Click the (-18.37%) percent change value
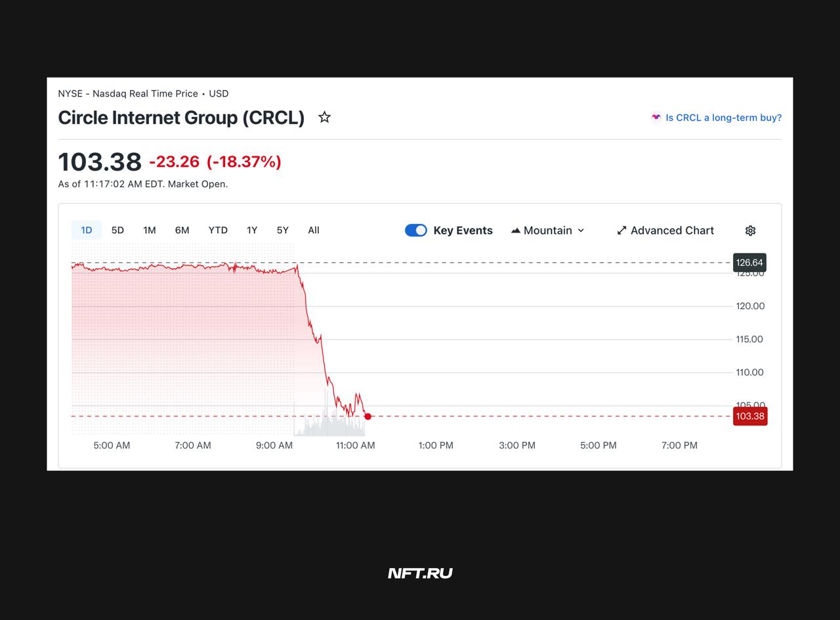Viewport: 840px width, 620px height. 244,162
